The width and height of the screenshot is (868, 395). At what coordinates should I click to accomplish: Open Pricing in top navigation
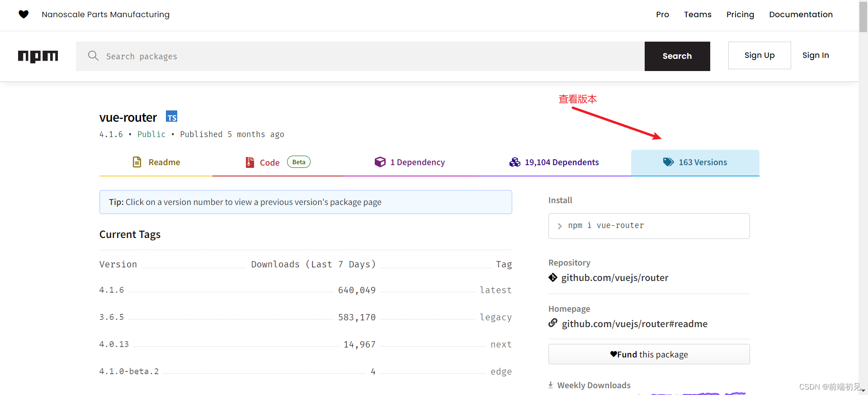pos(740,14)
